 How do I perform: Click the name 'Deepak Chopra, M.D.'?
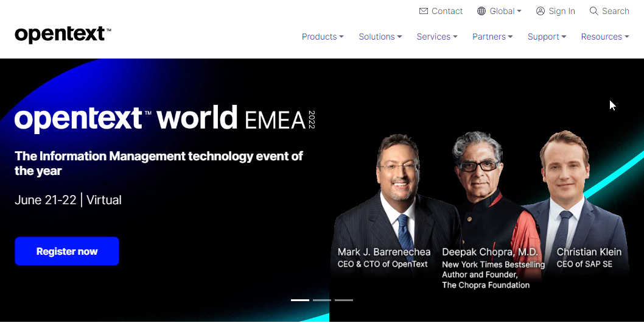[x=490, y=252]
